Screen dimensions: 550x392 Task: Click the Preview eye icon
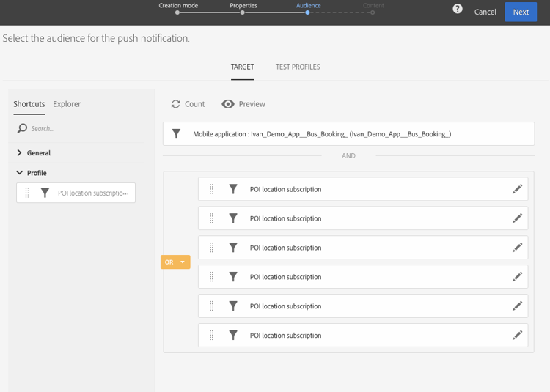228,104
